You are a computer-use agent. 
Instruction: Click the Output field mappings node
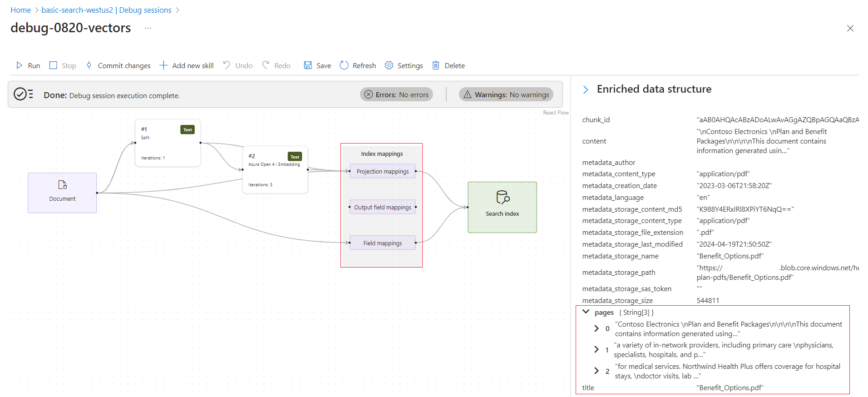382,207
